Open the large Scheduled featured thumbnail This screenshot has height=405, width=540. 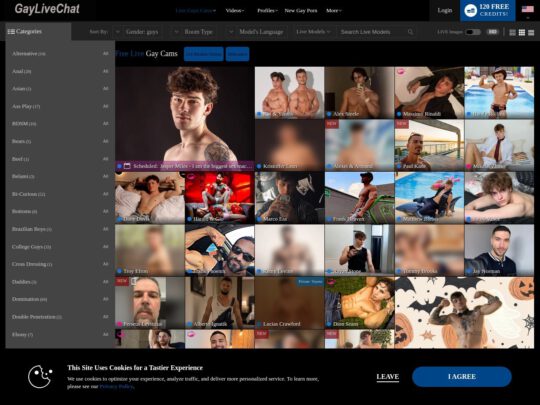point(185,119)
